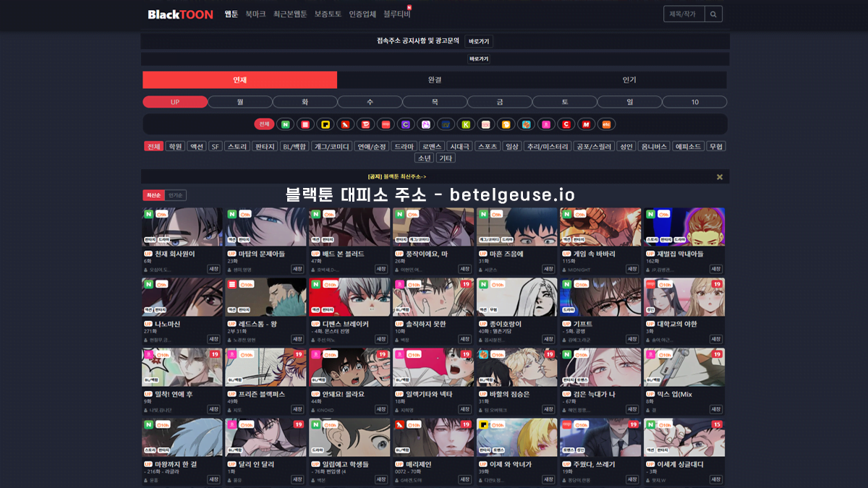Choose the purple C platform icon
868x488 pixels.
[406, 124]
